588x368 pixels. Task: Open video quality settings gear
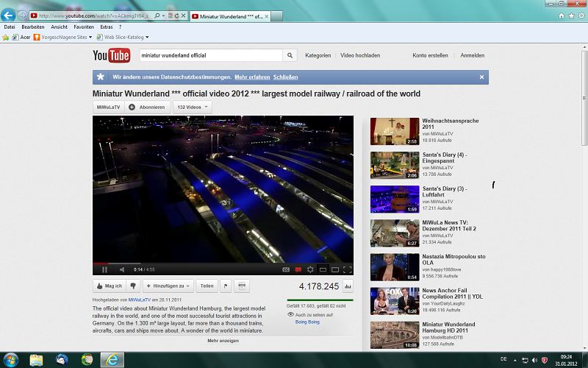coord(310,269)
